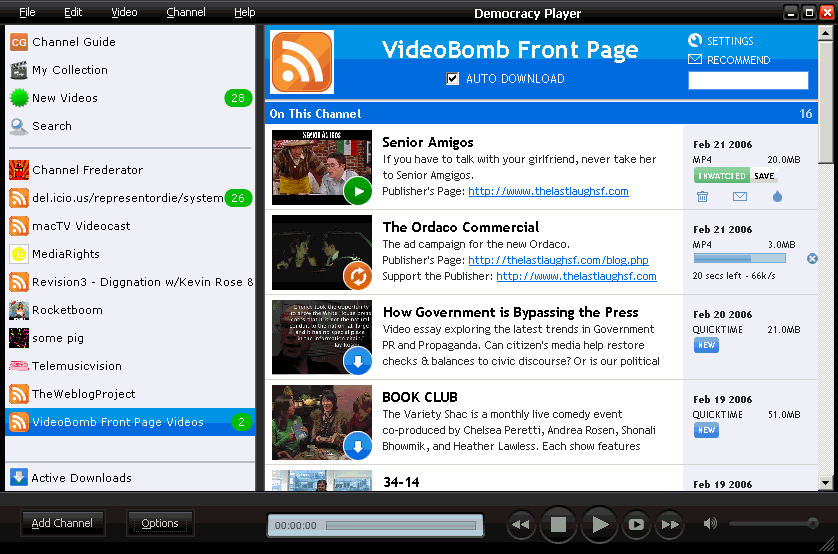
Task: Open the Video menu
Action: click(124, 12)
